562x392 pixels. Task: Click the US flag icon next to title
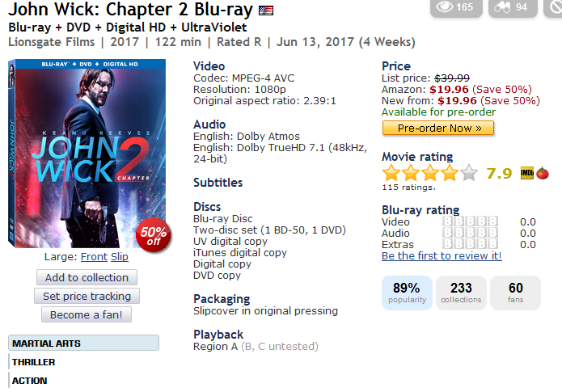pyautogui.click(x=266, y=11)
